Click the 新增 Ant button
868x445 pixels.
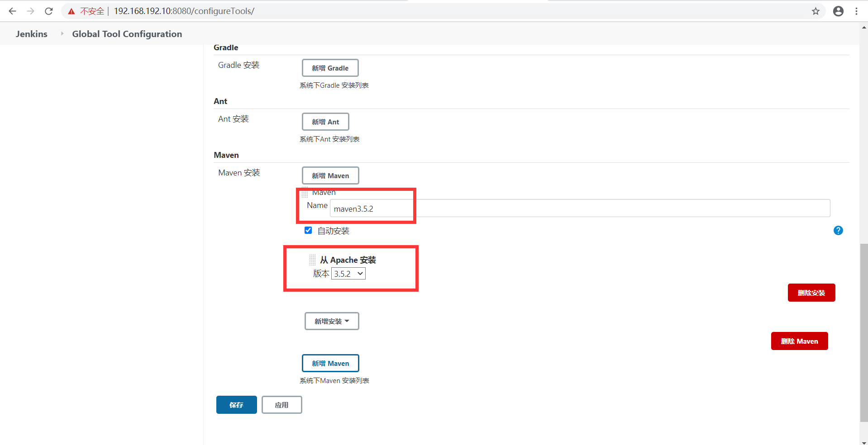tap(325, 122)
